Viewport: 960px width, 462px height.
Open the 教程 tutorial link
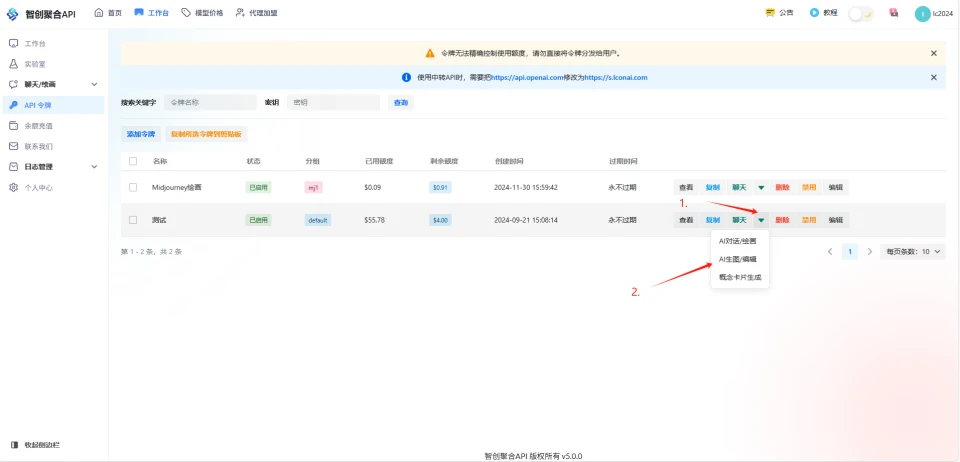(823, 13)
